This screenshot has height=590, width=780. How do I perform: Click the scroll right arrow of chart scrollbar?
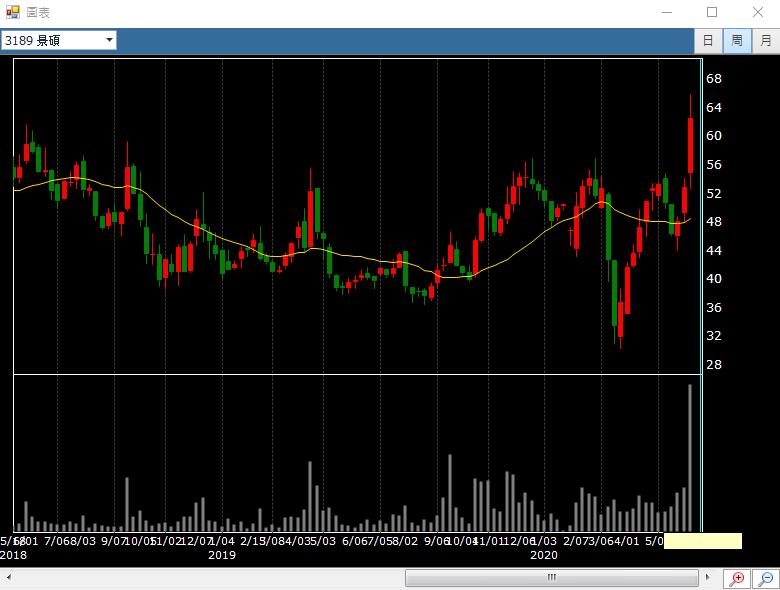point(708,578)
